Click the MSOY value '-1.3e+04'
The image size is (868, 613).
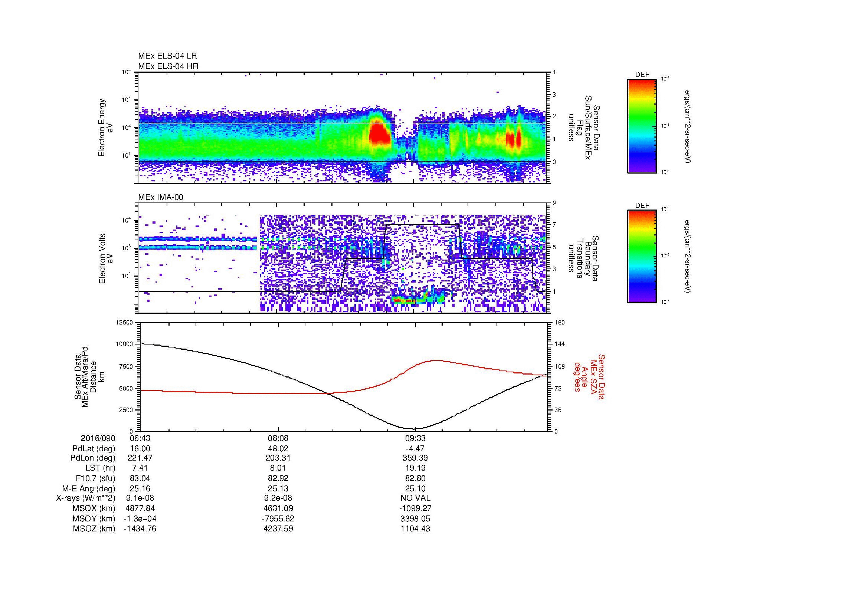(140, 518)
